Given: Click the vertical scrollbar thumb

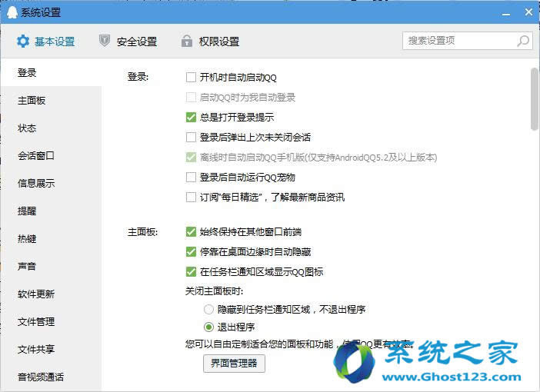Looking at the screenshot, I should pos(534,98).
